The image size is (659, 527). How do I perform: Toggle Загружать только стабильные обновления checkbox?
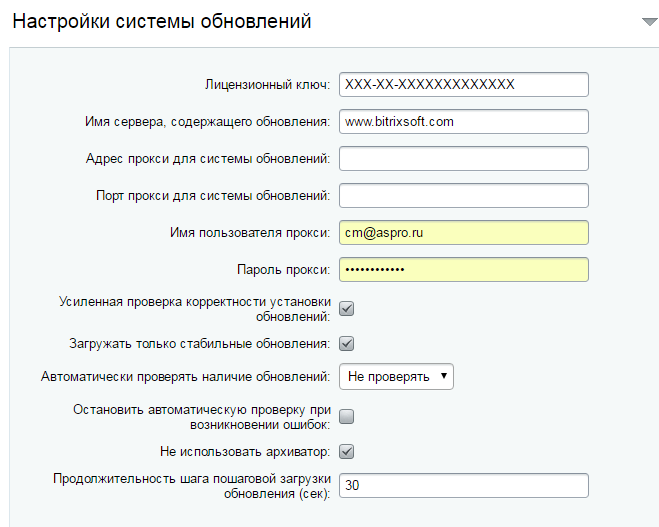[x=346, y=344]
